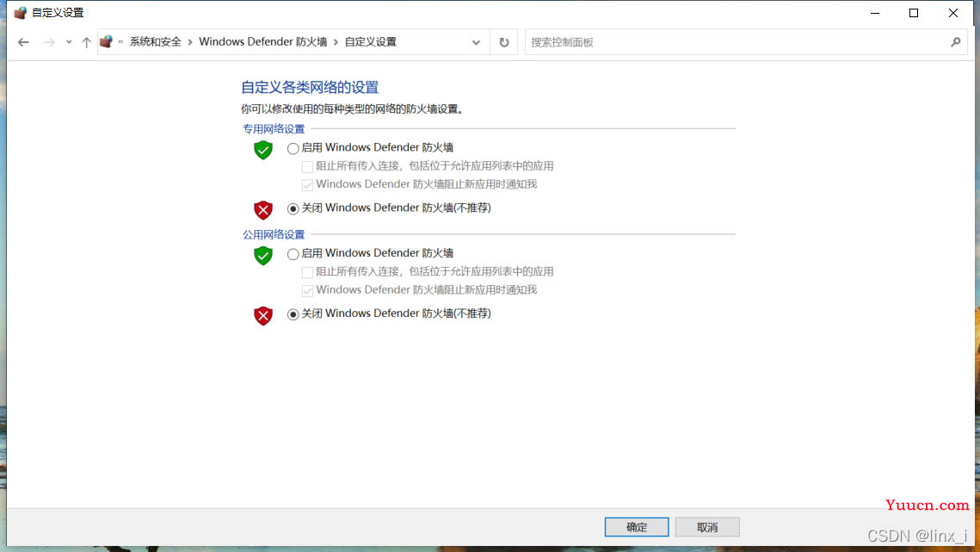Refresh the control panel page
980x552 pixels.
point(503,42)
